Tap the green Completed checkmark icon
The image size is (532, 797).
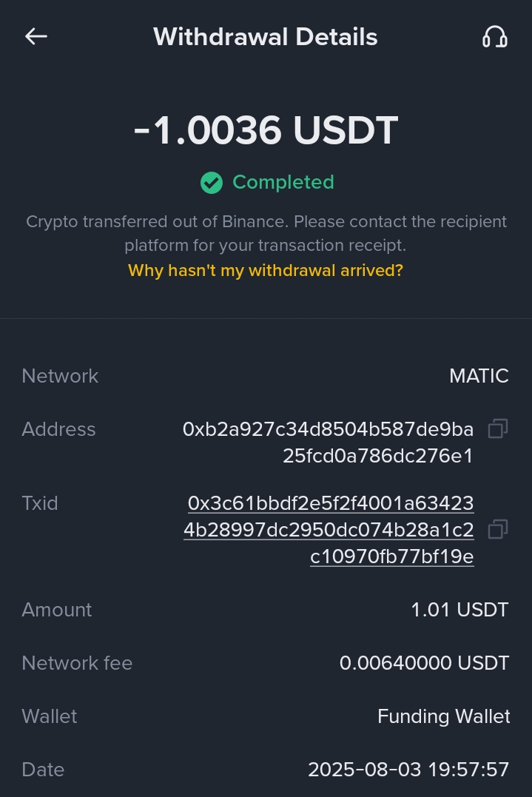click(x=212, y=182)
